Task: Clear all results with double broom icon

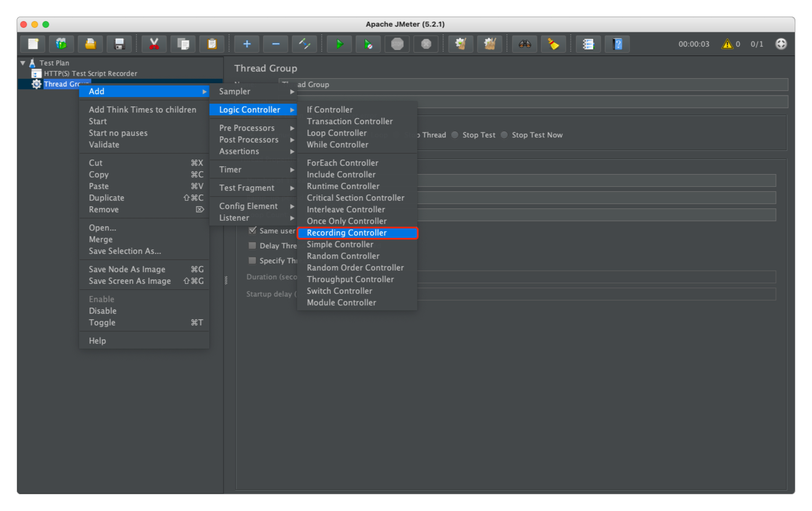Action: (x=490, y=44)
